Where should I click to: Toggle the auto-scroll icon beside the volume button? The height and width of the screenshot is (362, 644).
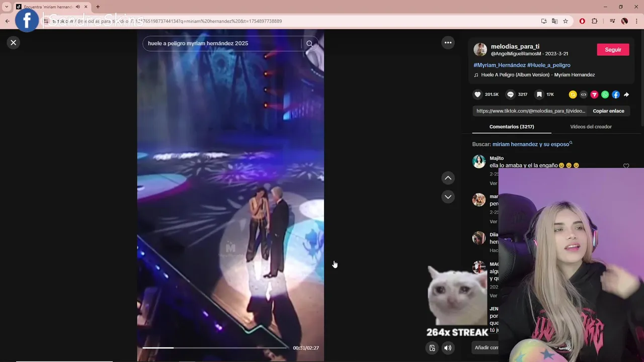click(x=432, y=348)
